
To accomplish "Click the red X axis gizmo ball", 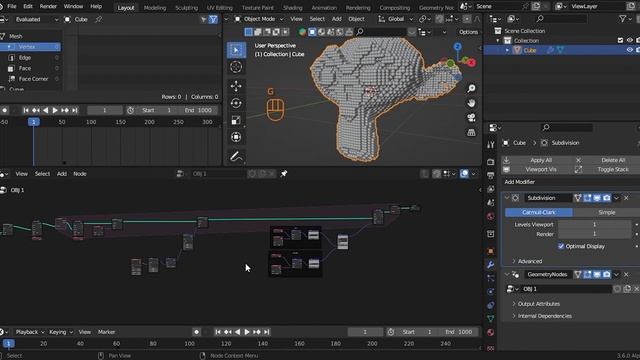I will [471, 62].
